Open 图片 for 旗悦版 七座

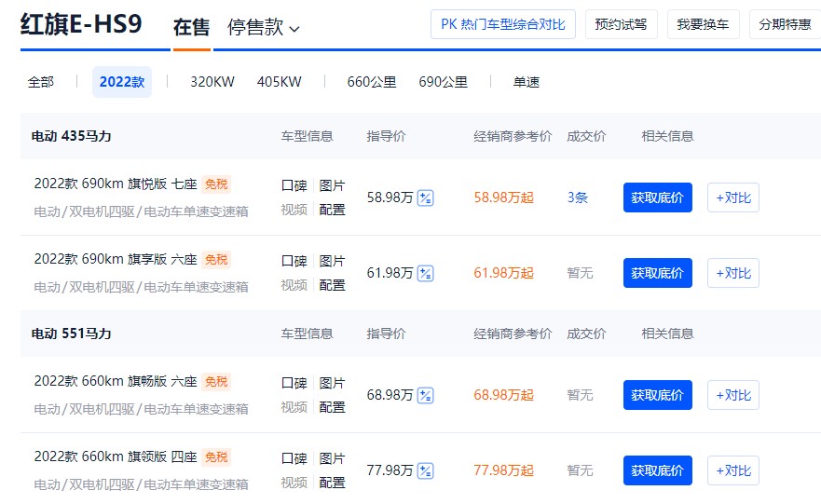pyautogui.click(x=332, y=185)
